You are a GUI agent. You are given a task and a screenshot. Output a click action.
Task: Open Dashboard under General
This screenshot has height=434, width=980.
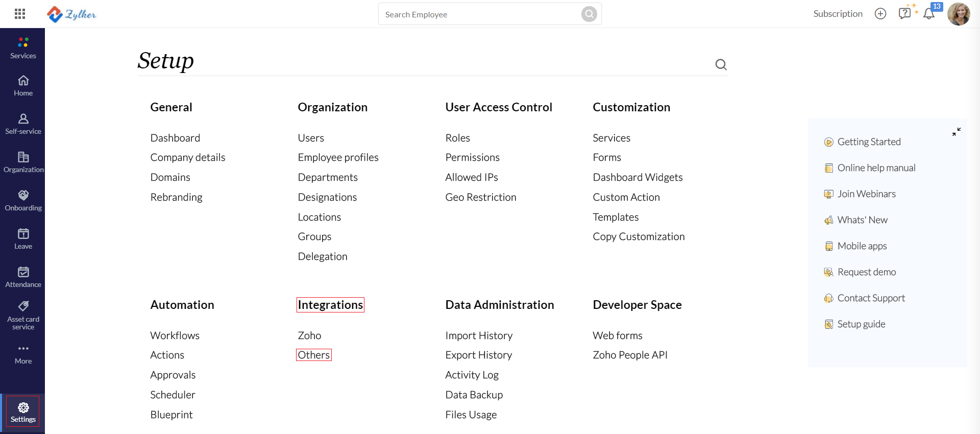pos(175,138)
